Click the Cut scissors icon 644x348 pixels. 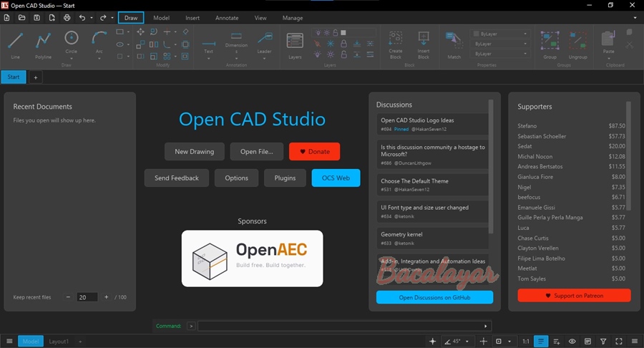[629, 44]
